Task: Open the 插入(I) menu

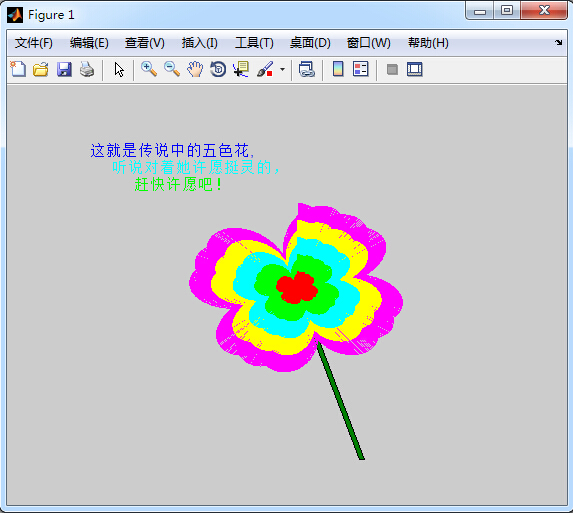Action: pyautogui.click(x=200, y=43)
